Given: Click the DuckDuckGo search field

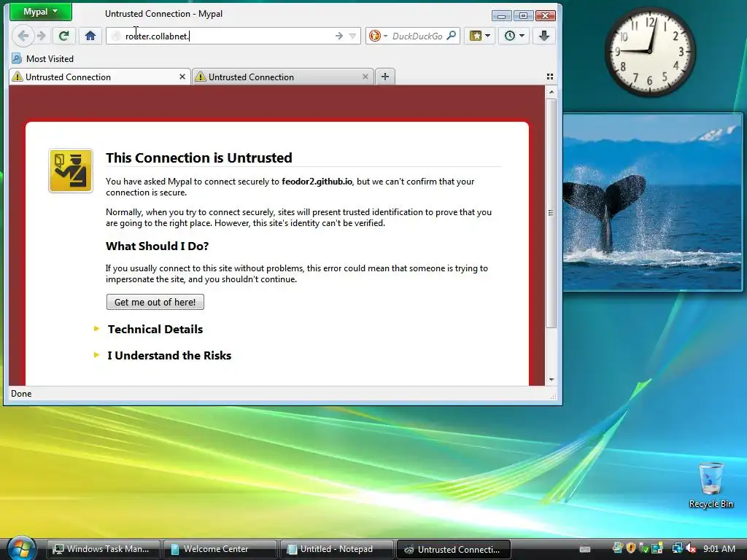Looking at the screenshot, I should [417, 36].
